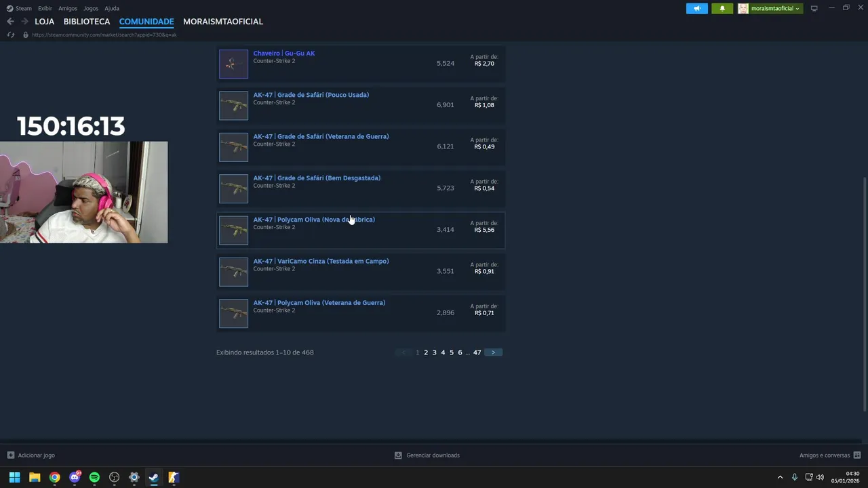Viewport: 868px width, 488px height.
Task: Go to results page 3
Action: pyautogui.click(x=435, y=352)
